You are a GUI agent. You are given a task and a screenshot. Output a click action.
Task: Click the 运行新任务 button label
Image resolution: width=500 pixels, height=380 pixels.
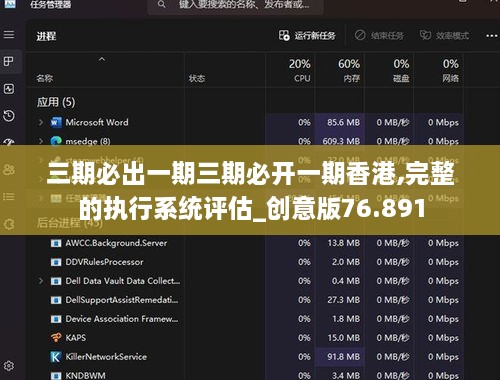[315, 35]
